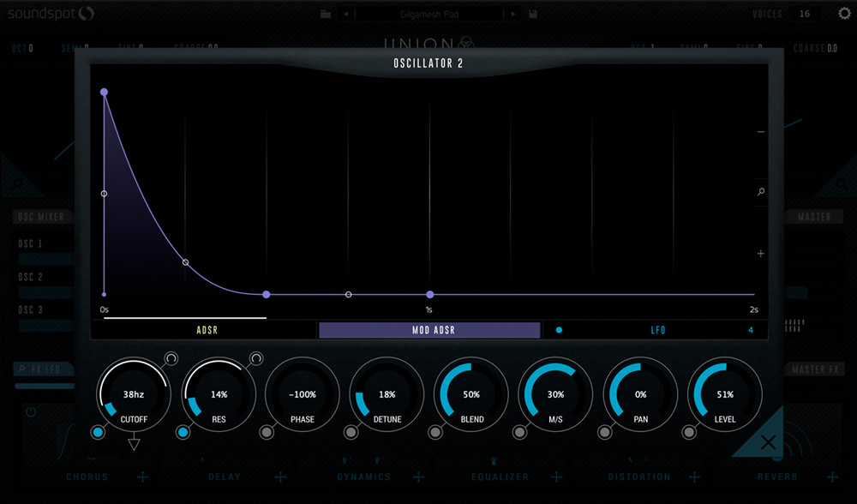The image size is (857, 504).
Task: Open the settings gear icon
Action: (844, 14)
